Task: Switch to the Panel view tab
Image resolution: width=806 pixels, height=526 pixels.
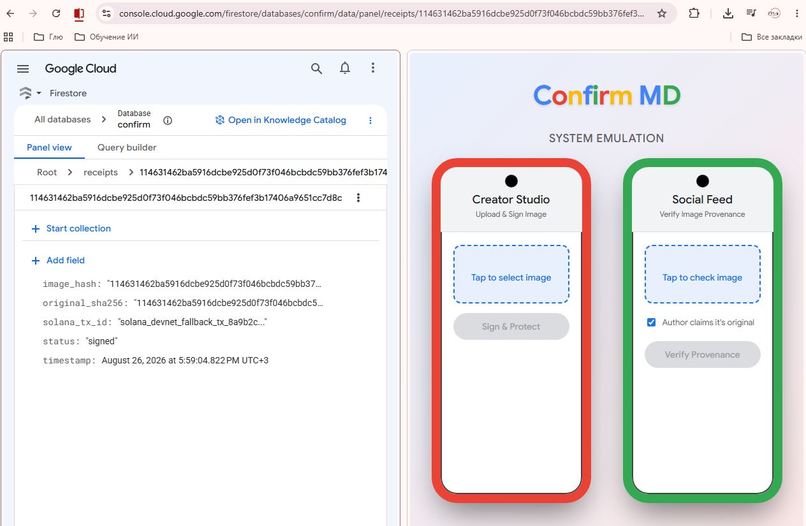Action: click(x=49, y=148)
